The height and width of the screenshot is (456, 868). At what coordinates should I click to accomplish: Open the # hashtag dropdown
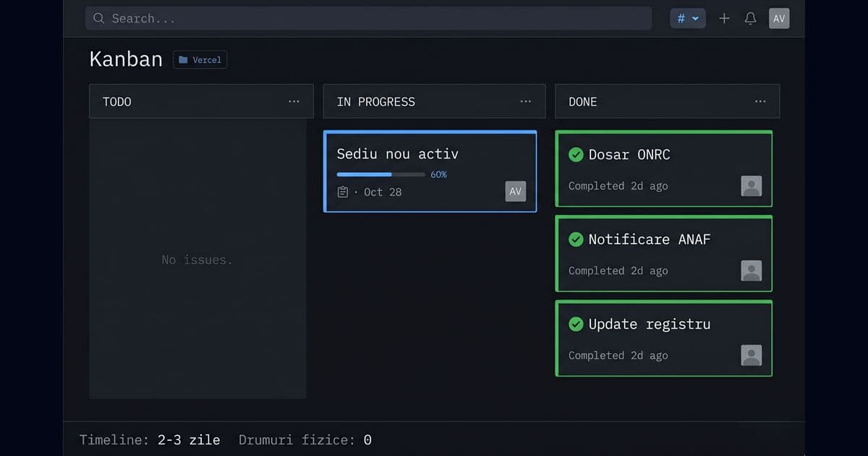tap(687, 19)
